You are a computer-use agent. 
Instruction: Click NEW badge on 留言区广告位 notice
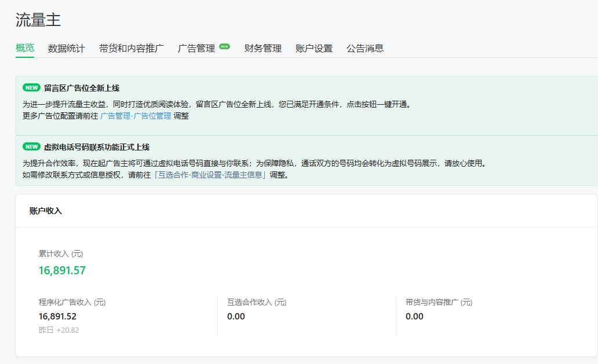click(x=31, y=88)
